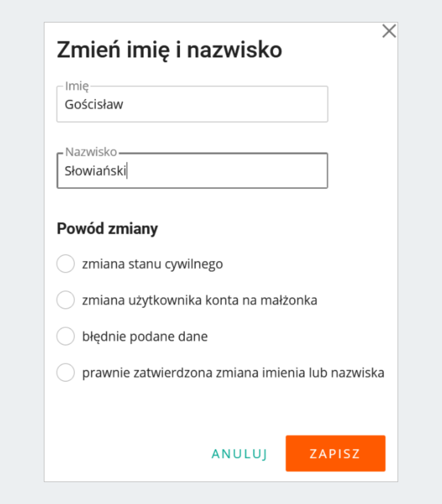Pick 'błędnie podane dane' as the reason
The height and width of the screenshot is (504, 442).
[x=66, y=336]
